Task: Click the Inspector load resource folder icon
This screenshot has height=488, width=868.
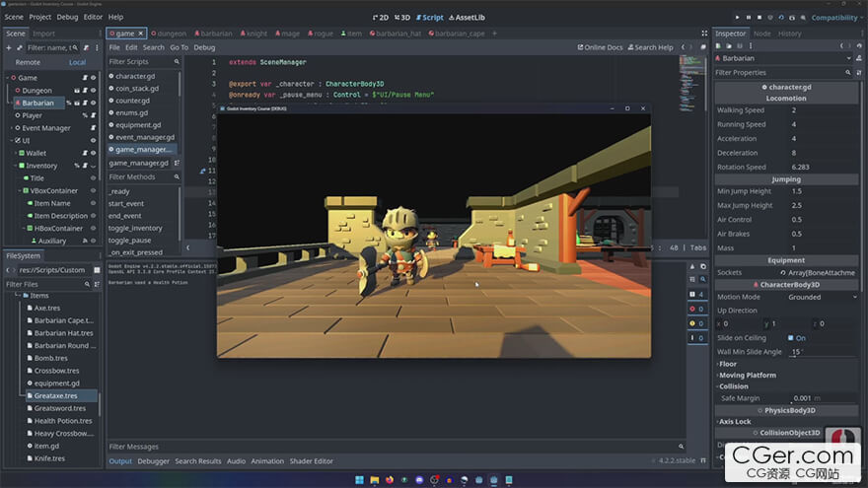Action: tap(729, 46)
